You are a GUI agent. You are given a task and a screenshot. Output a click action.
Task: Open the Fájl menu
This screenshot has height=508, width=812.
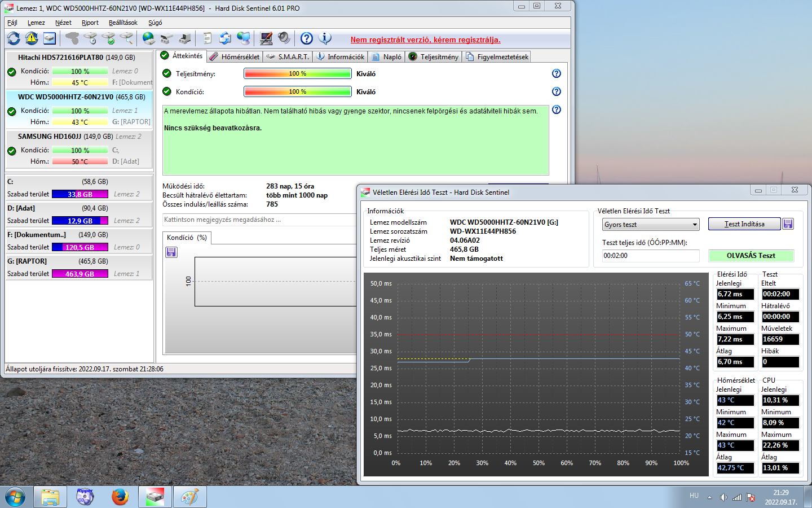pyautogui.click(x=12, y=23)
